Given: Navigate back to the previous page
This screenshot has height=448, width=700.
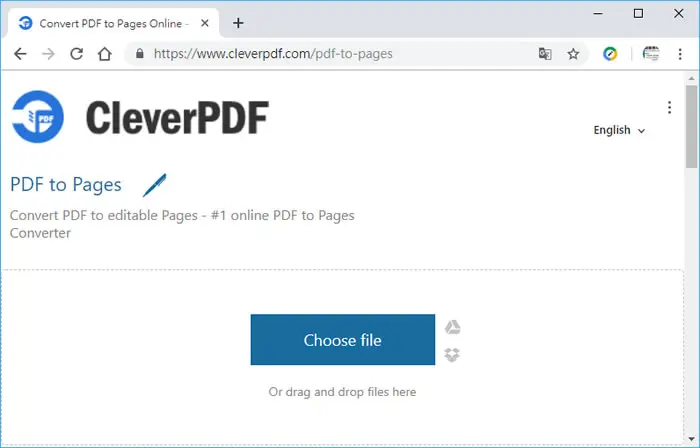Looking at the screenshot, I should (20, 54).
